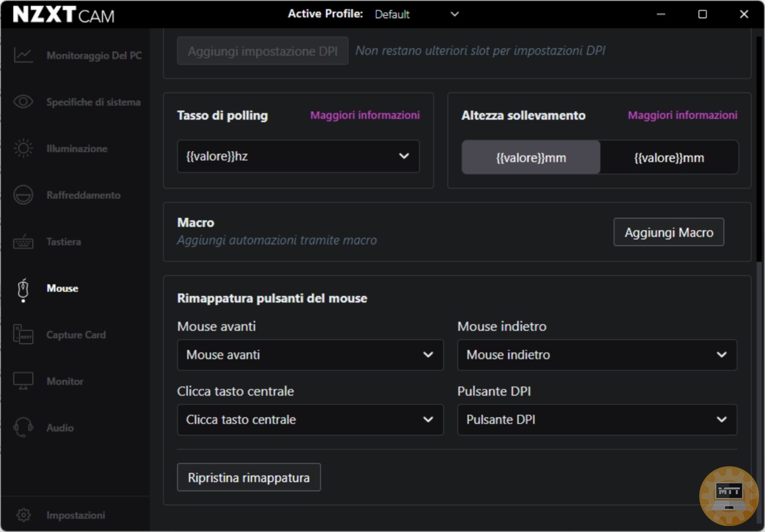Click the eye icon for Specifiche di sistema
The width and height of the screenshot is (765, 532).
(x=23, y=102)
